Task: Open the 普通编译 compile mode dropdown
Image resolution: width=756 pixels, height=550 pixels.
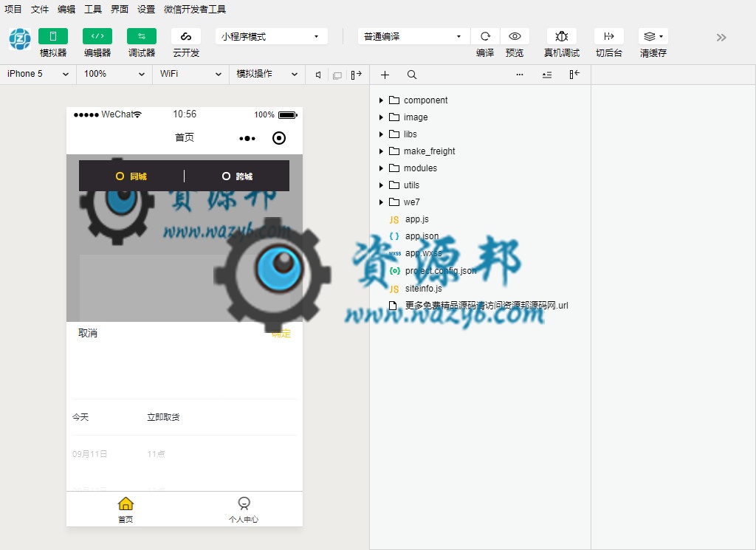Action: tap(413, 36)
